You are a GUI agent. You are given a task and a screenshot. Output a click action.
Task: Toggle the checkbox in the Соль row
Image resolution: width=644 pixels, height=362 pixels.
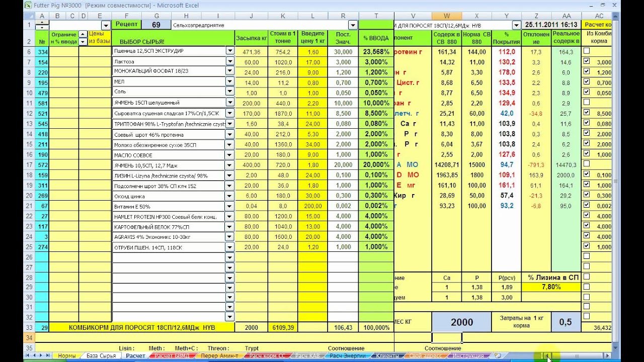pyautogui.click(x=587, y=93)
